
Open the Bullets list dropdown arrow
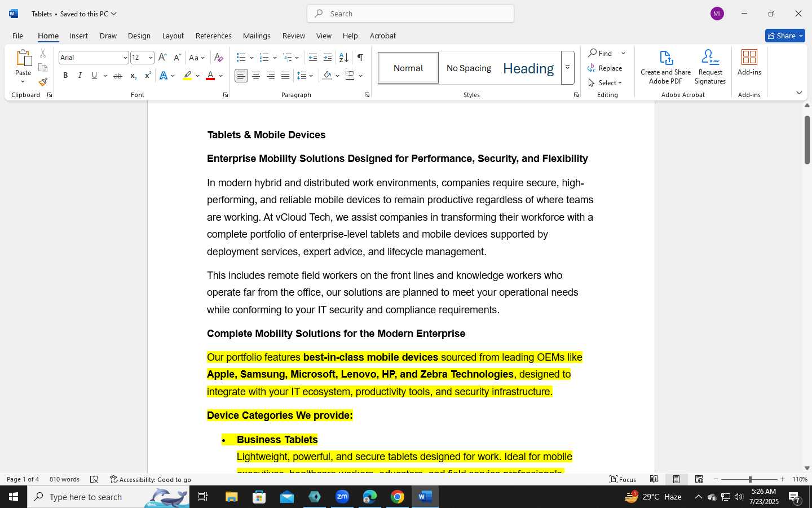pos(251,58)
